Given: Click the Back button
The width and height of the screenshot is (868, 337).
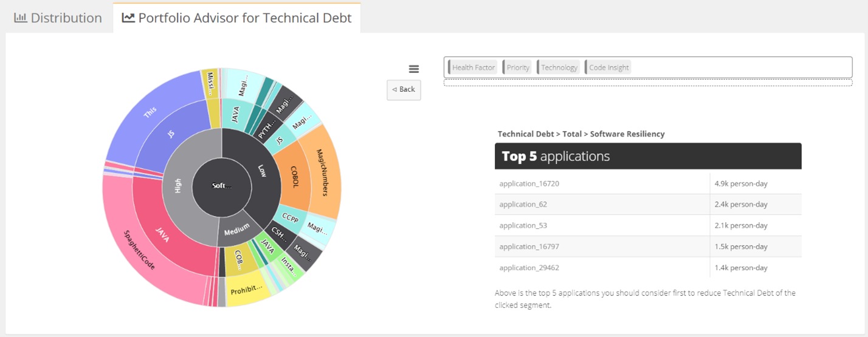Looking at the screenshot, I should coord(404,90).
